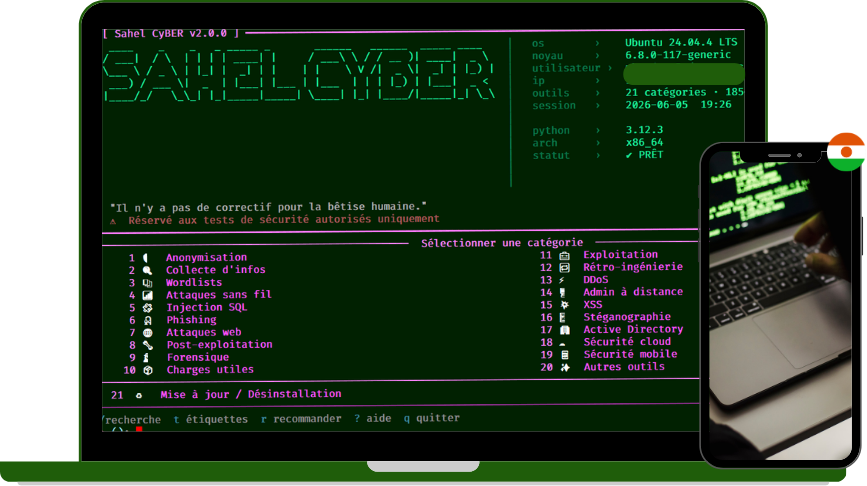Image resolution: width=867 pixels, height=486 pixels.
Task: Click the warning triangle before Réservé aux tests
Action: pyautogui.click(x=113, y=221)
